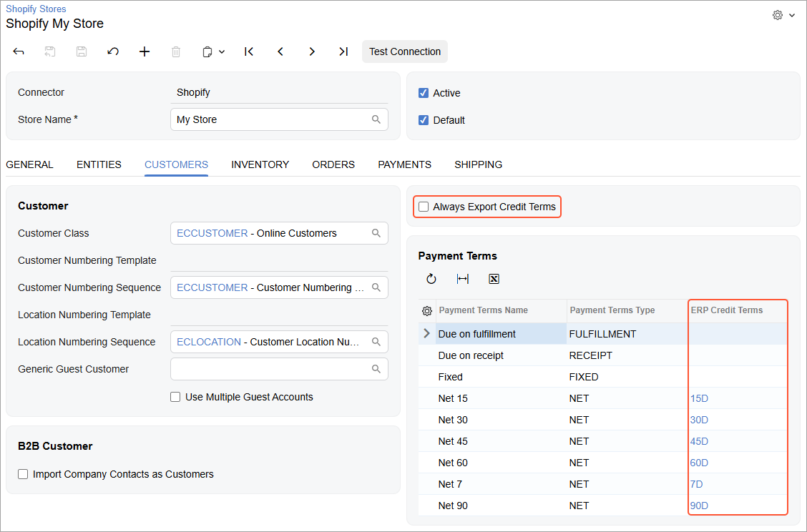Screen dimensions: 807x532
Task: Expand the Due on fulfillment row
Action: click(x=427, y=334)
